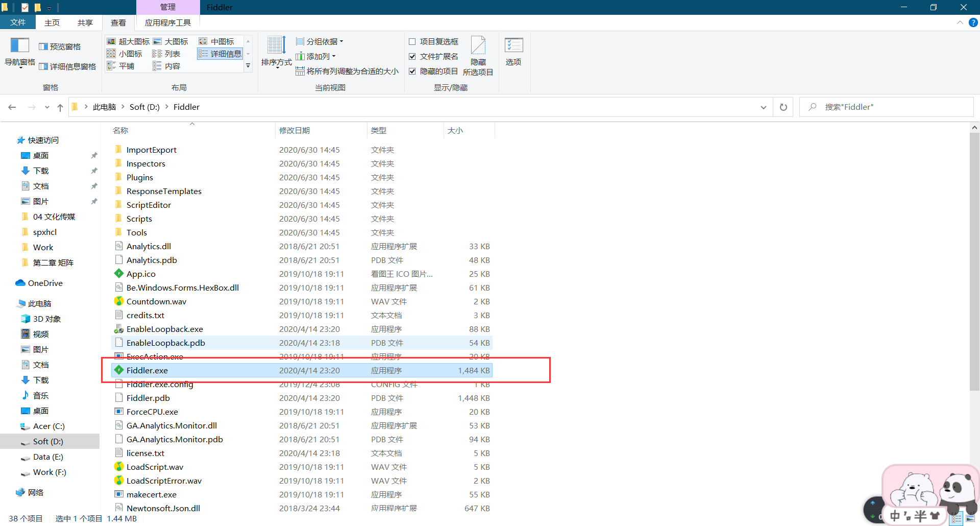Image resolution: width=980 pixels, height=526 pixels.
Task: Toggle the item check boxes (项目复选框) checkbox
Action: [412, 42]
